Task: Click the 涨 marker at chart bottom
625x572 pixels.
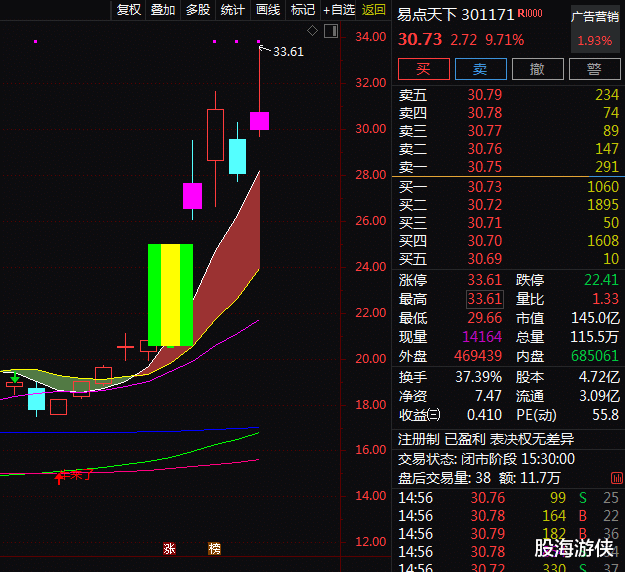Action: [x=169, y=548]
